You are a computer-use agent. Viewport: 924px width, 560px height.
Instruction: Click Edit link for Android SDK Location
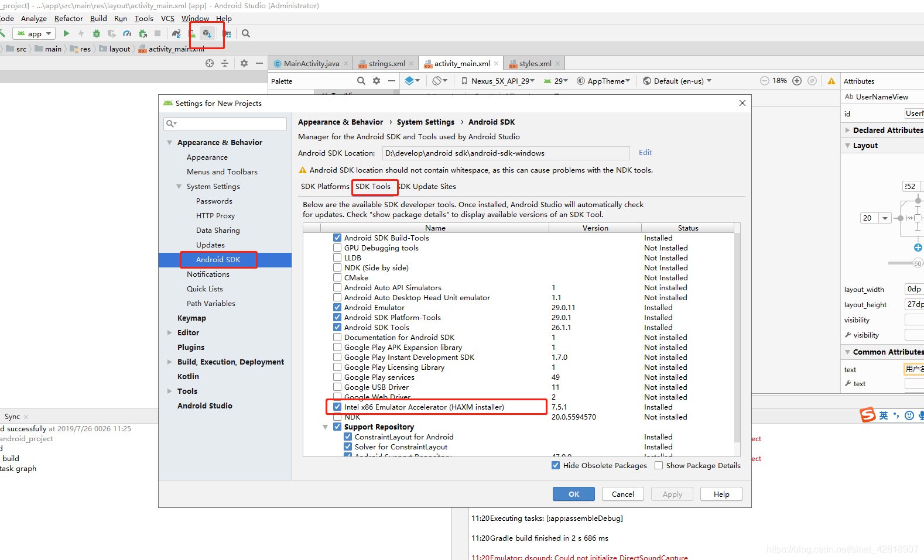pos(645,152)
